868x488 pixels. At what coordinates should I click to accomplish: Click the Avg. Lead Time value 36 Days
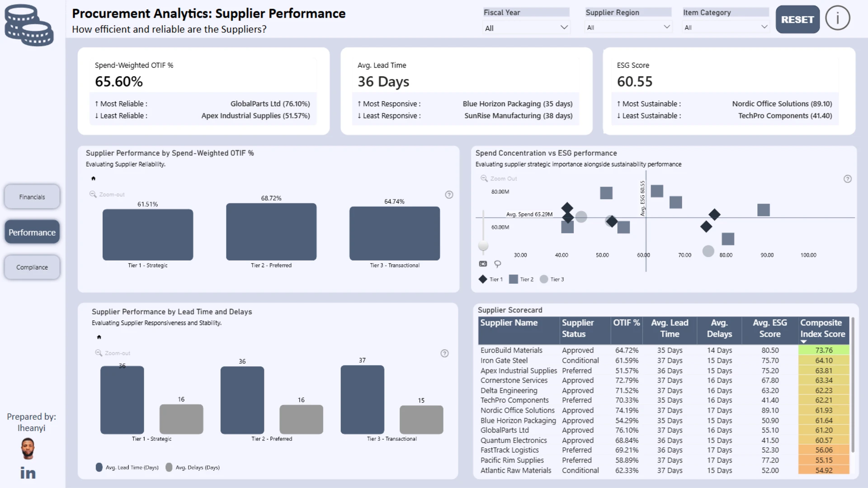383,82
